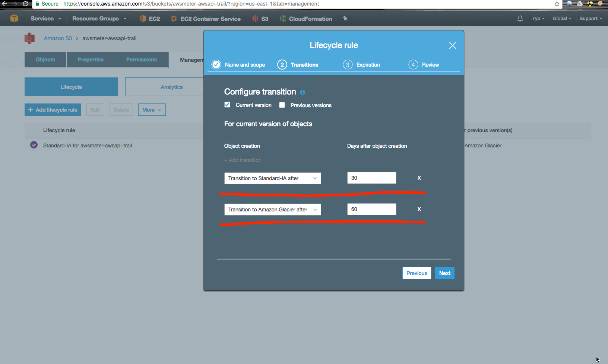
Task: Click Add lifecycle rule button
Action: [53, 110]
